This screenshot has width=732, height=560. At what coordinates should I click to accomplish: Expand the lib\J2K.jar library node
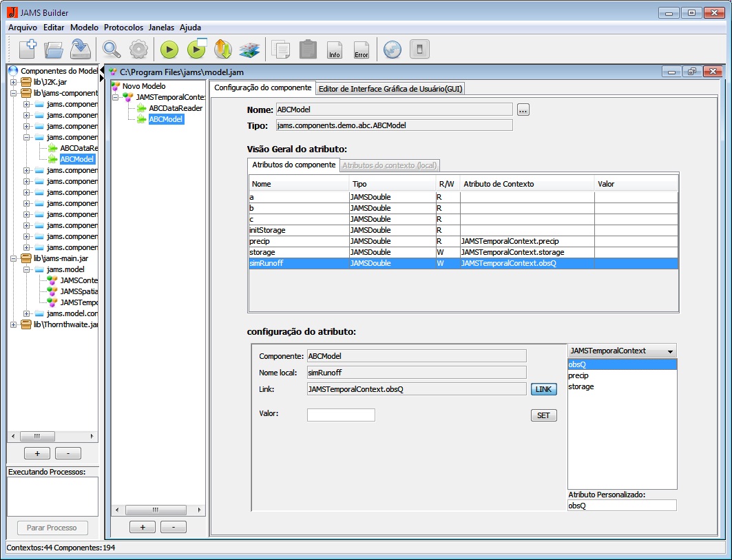[x=14, y=82]
